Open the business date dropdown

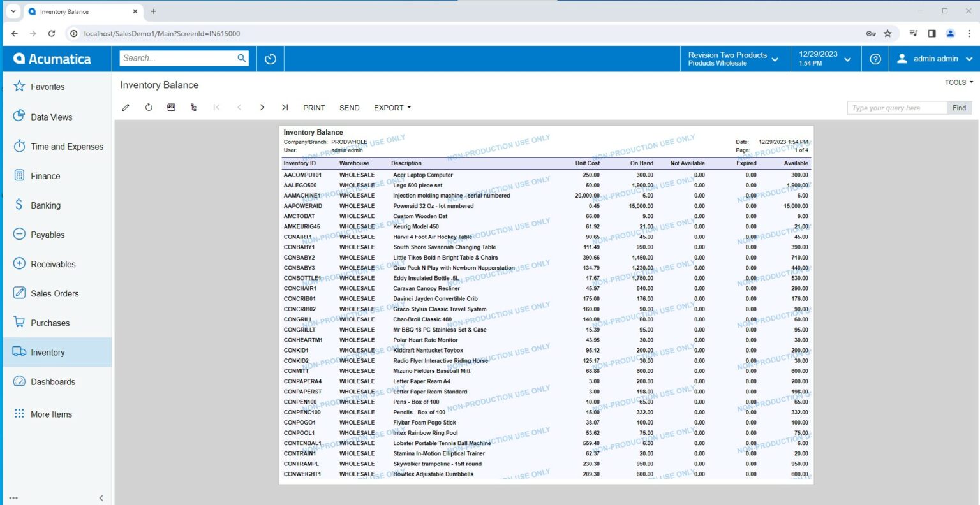(x=824, y=59)
